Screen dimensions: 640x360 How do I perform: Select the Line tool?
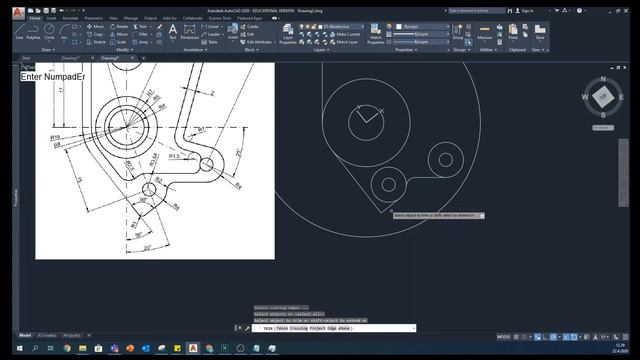coord(19,31)
